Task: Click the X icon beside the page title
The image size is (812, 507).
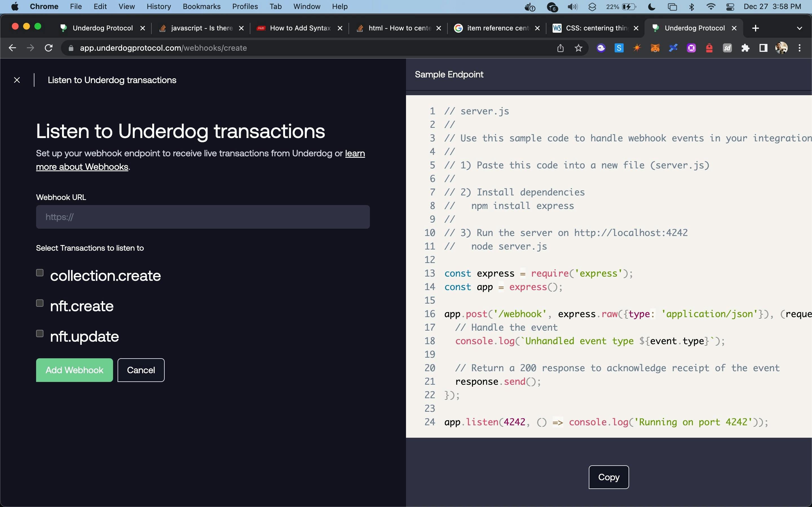Action: (x=17, y=80)
